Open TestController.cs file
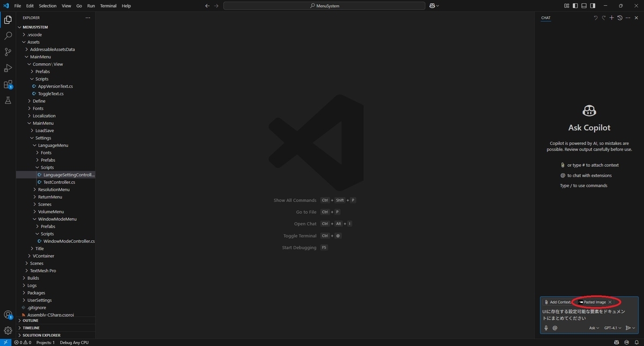This screenshot has height=346, width=644. pyautogui.click(x=56, y=182)
